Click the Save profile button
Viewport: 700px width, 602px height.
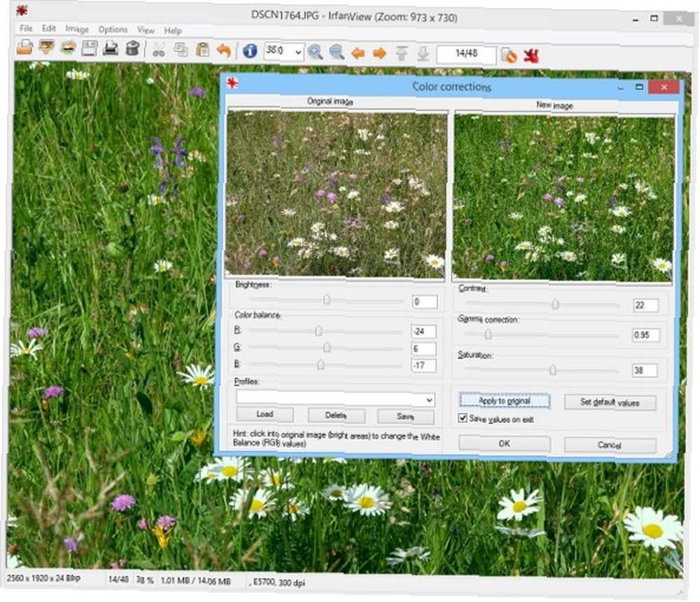pyautogui.click(x=405, y=416)
